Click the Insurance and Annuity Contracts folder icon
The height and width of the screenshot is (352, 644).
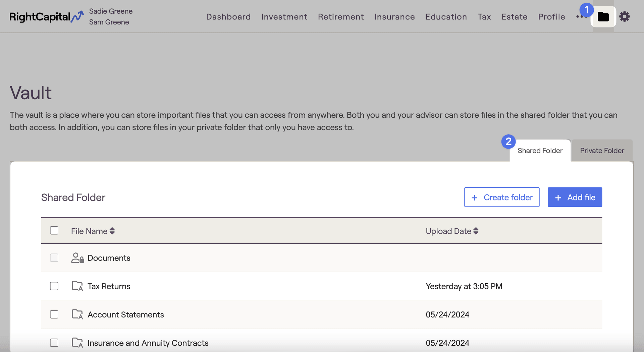click(x=77, y=343)
